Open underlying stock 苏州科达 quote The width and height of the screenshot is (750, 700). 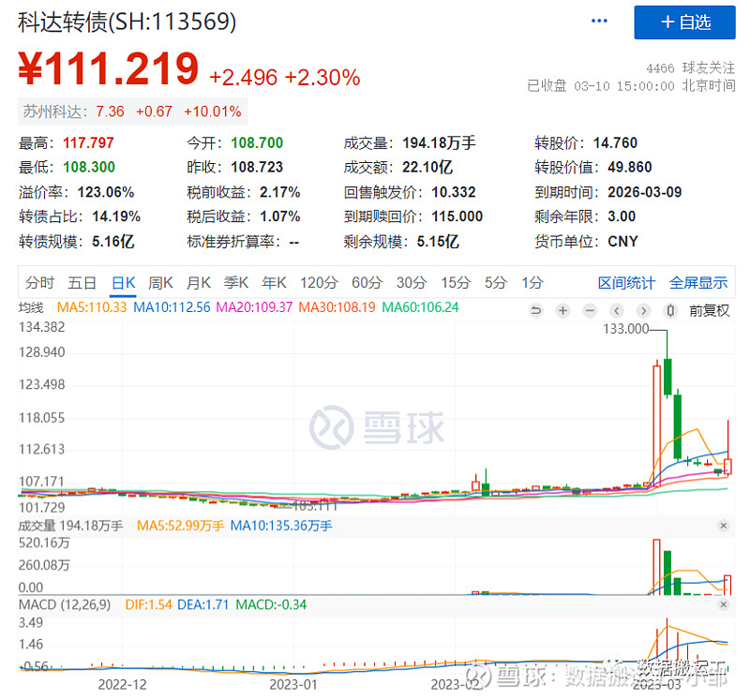pyautogui.click(x=132, y=112)
